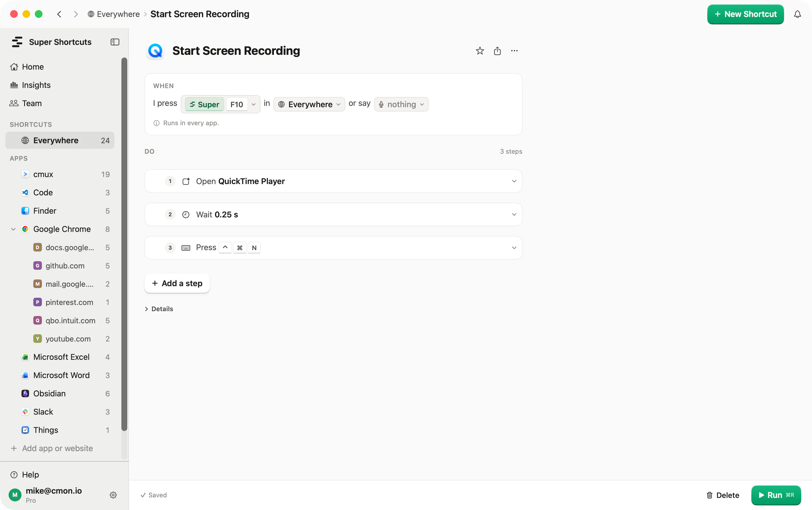Expand the Press keys step chevron

[x=514, y=248]
